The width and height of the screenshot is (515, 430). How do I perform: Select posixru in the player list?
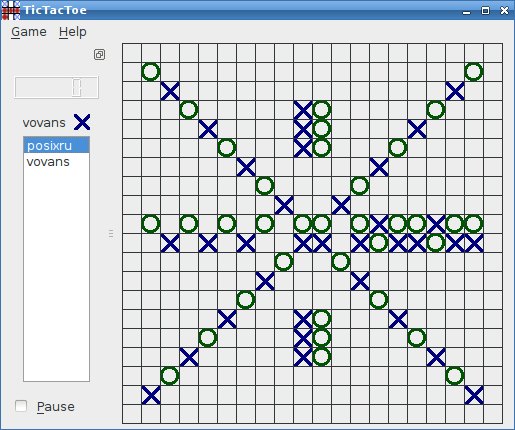click(56, 146)
